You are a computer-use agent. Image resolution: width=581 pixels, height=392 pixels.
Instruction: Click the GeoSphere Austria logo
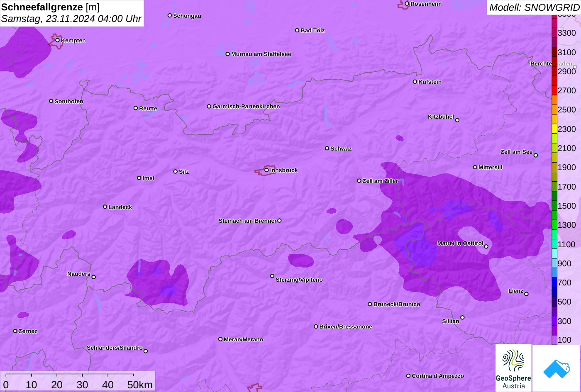click(x=513, y=368)
